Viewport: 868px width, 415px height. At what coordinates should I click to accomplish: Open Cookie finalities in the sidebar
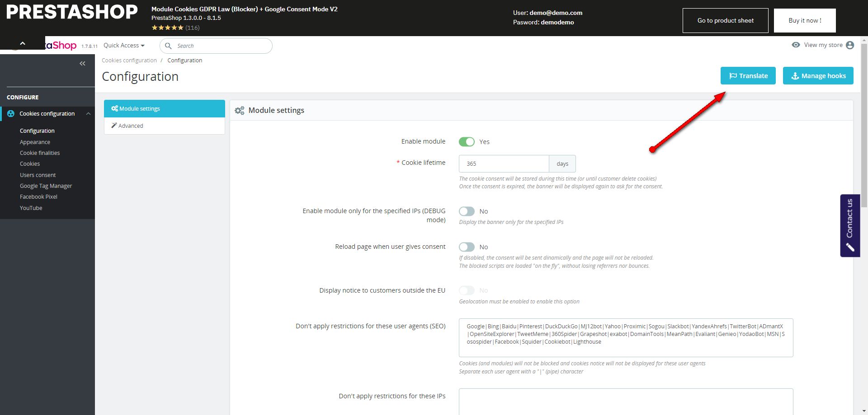pyautogui.click(x=40, y=153)
